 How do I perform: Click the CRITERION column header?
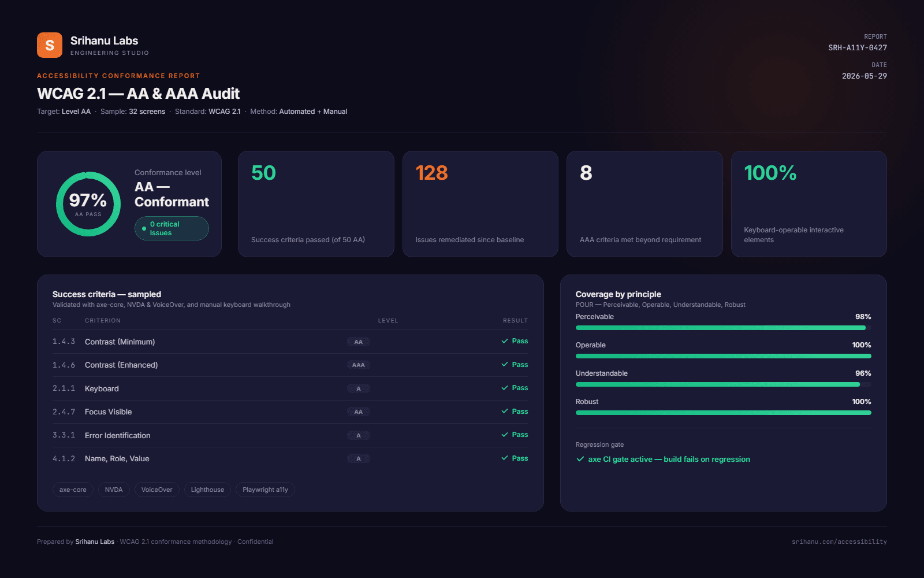103,320
